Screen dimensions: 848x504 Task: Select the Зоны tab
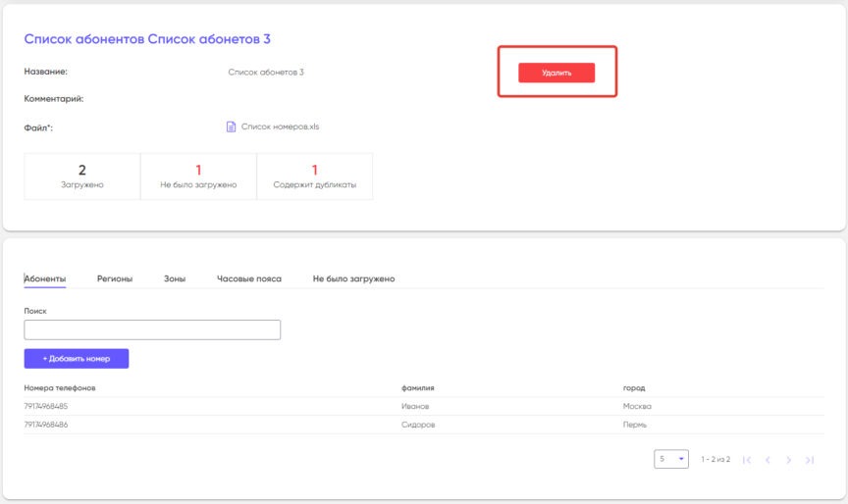(175, 278)
